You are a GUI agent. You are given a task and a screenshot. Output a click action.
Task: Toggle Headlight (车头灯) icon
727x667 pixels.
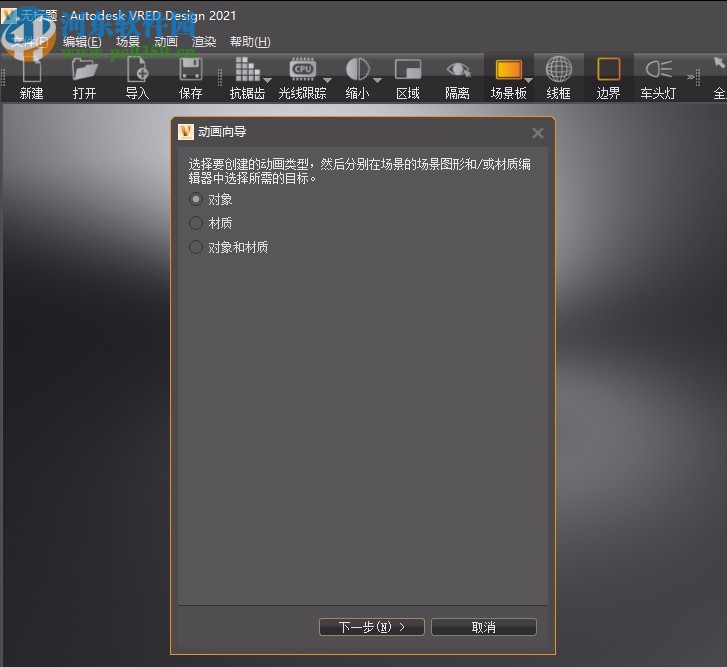point(658,69)
